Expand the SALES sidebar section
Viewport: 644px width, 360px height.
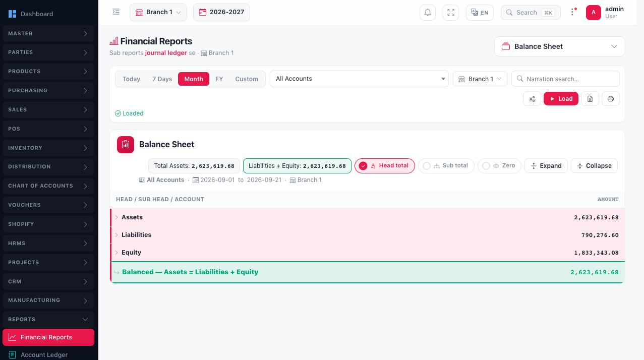pyautogui.click(x=48, y=110)
